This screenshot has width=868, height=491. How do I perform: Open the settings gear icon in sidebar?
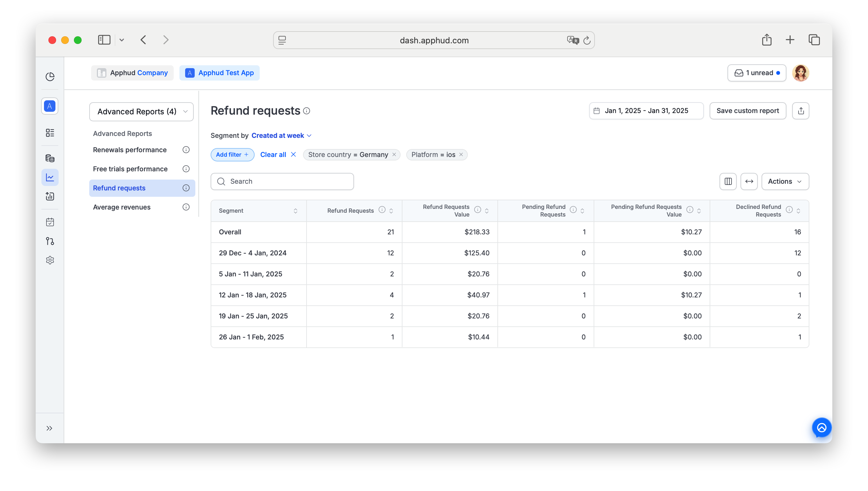point(50,260)
